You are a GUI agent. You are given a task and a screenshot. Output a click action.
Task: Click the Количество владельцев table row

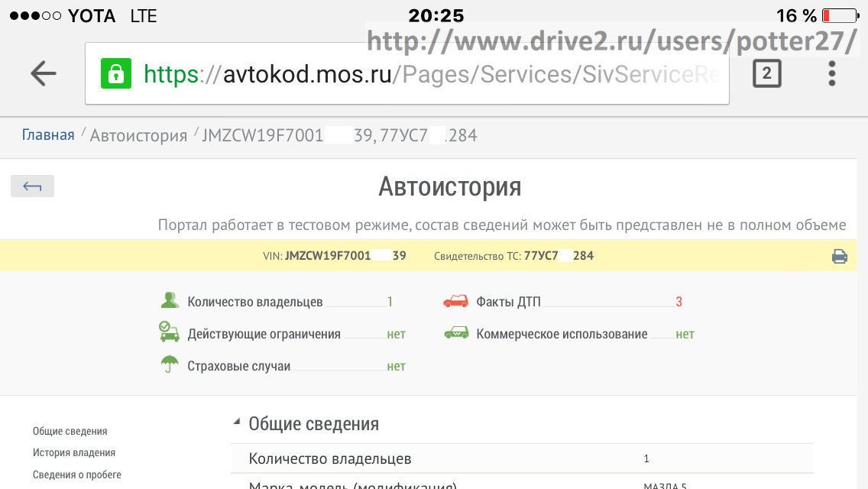522,458
